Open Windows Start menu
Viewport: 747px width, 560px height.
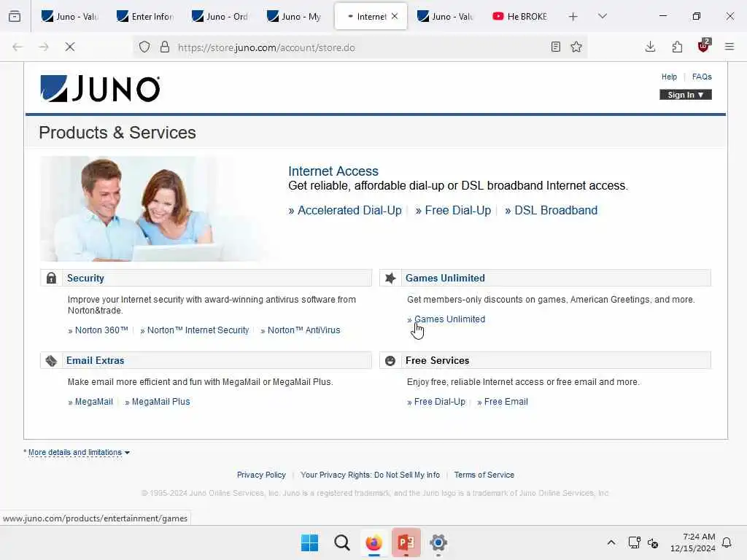(309, 542)
